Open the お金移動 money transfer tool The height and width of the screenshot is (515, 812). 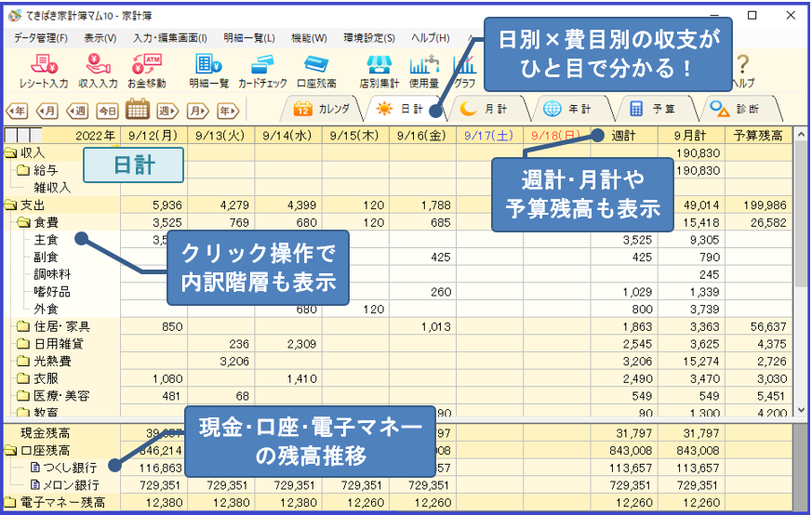pyautogui.click(x=147, y=71)
